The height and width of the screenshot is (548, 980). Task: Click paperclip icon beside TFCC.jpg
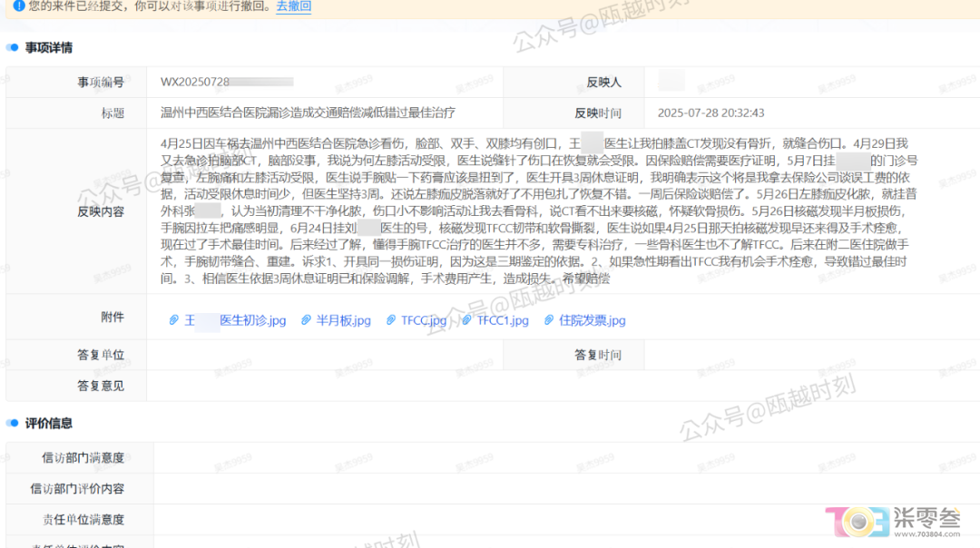point(390,320)
